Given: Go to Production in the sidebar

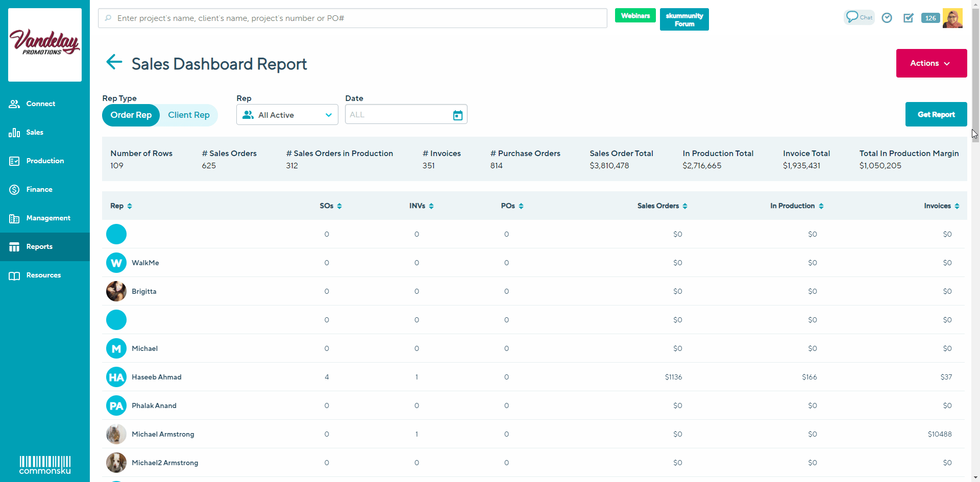Looking at the screenshot, I should pyautogui.click(x=45, y=161).
